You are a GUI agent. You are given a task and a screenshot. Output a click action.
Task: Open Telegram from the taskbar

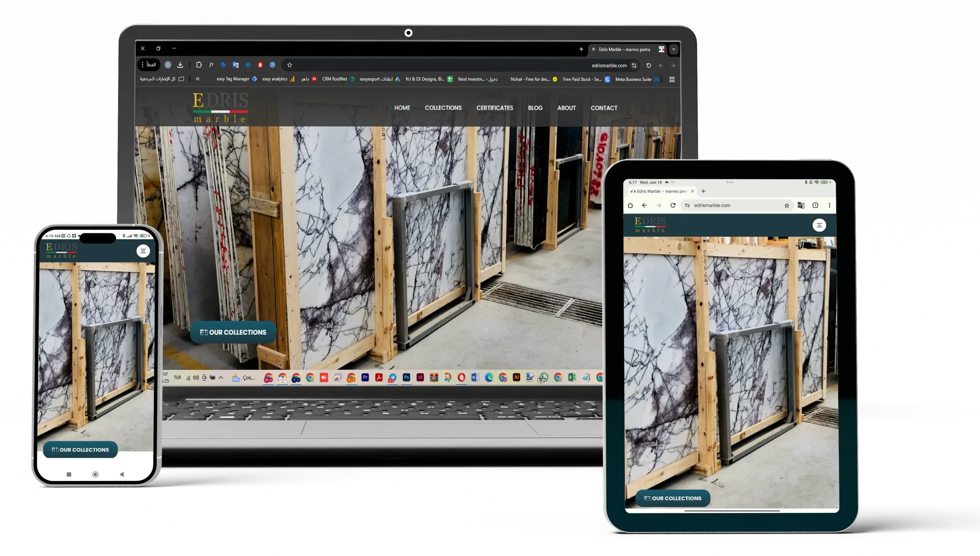[392, 378]
